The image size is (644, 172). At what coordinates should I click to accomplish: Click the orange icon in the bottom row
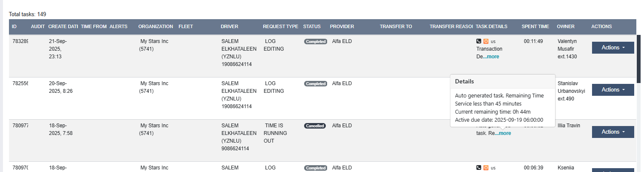coord(486,168)
